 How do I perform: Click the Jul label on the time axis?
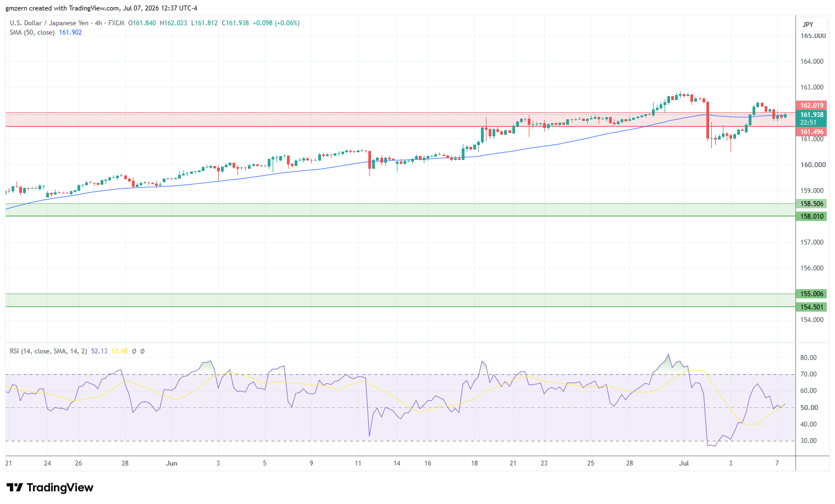click(x=684, y=463)
